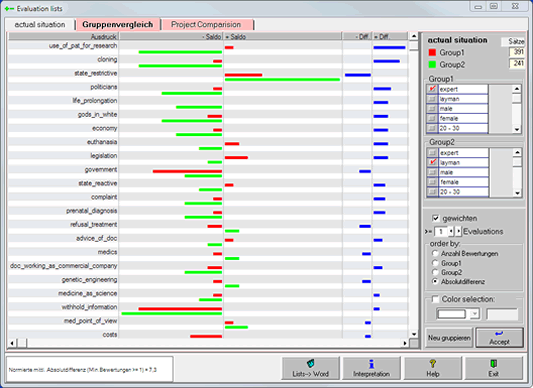Check expert in the Group2 list
Viewport: 533px width, 388px height.
pos(432,153)
